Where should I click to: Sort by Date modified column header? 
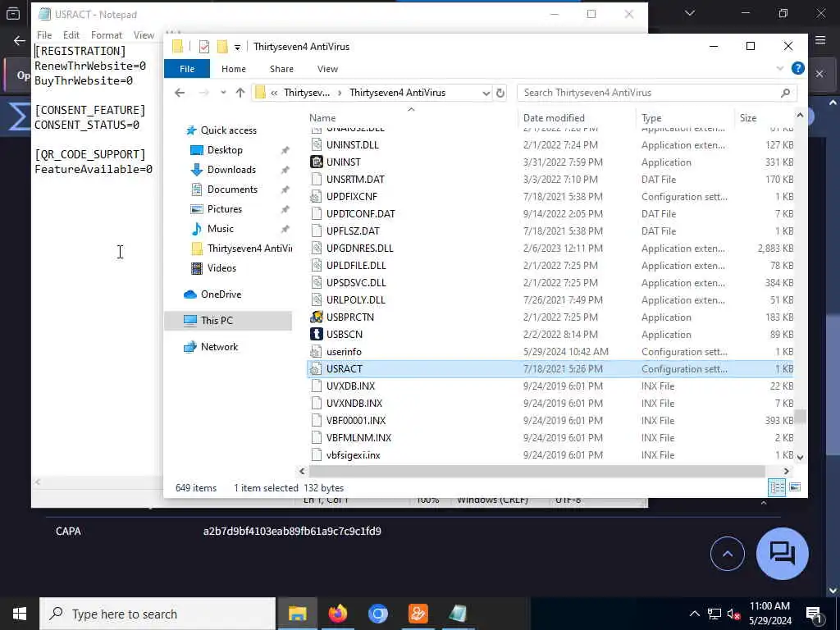coord(554,118)
